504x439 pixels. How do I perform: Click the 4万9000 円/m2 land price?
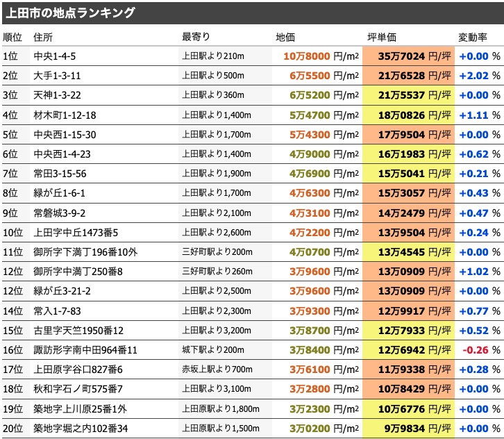tap(324, 154)
